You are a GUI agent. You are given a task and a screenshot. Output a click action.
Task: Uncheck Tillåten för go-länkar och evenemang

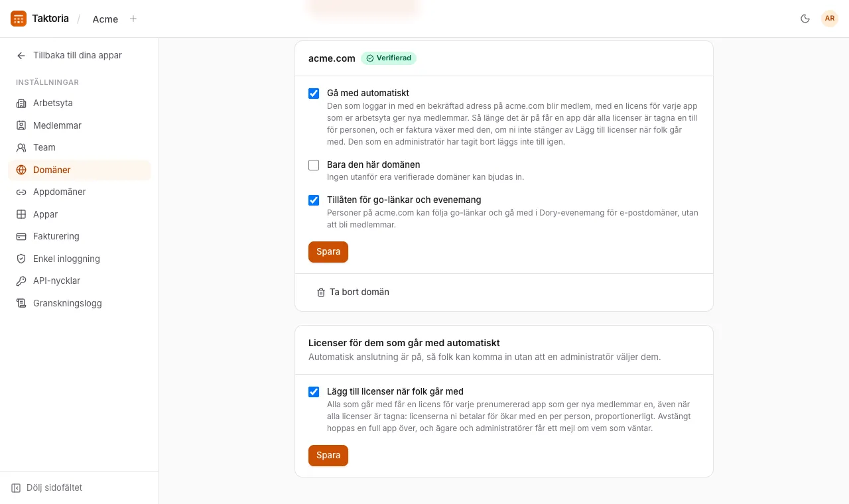coord(314,200)
